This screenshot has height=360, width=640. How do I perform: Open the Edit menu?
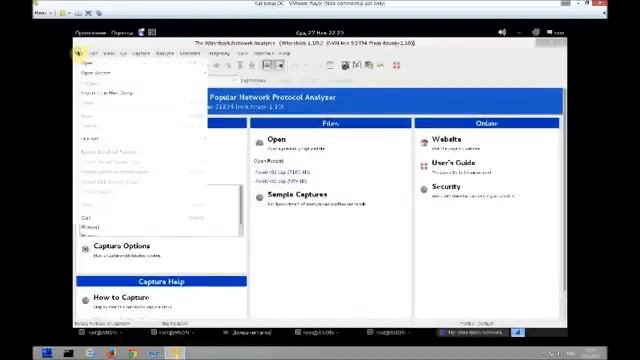click(93, 53)
